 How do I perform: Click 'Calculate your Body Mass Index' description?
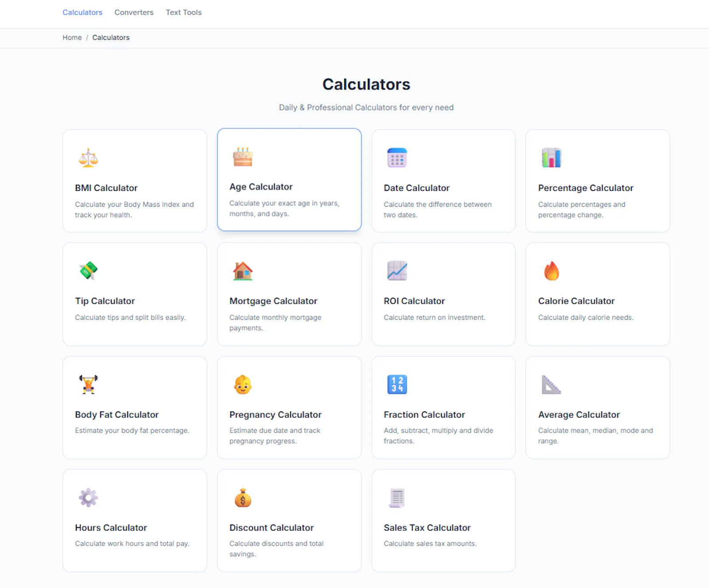[x=134, y=209]
